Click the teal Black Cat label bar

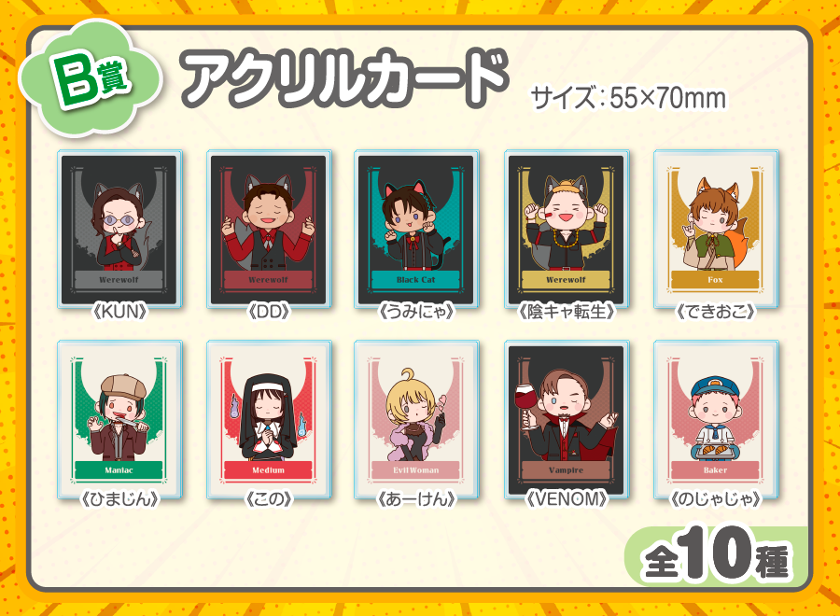tap(415, 280)
